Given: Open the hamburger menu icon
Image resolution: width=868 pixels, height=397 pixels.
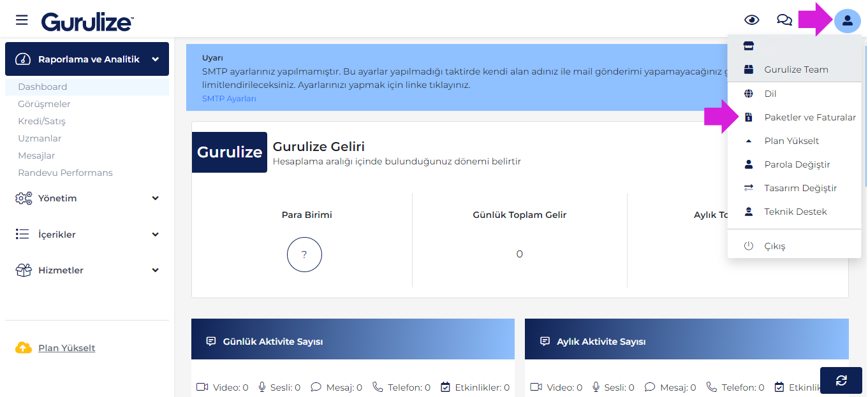Looking at the screenshot, I should pos(22,20).
